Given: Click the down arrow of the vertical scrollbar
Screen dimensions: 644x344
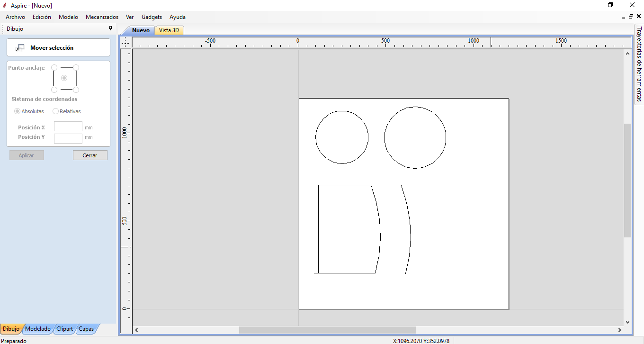Looking at the screenshot, I should 627,322.
